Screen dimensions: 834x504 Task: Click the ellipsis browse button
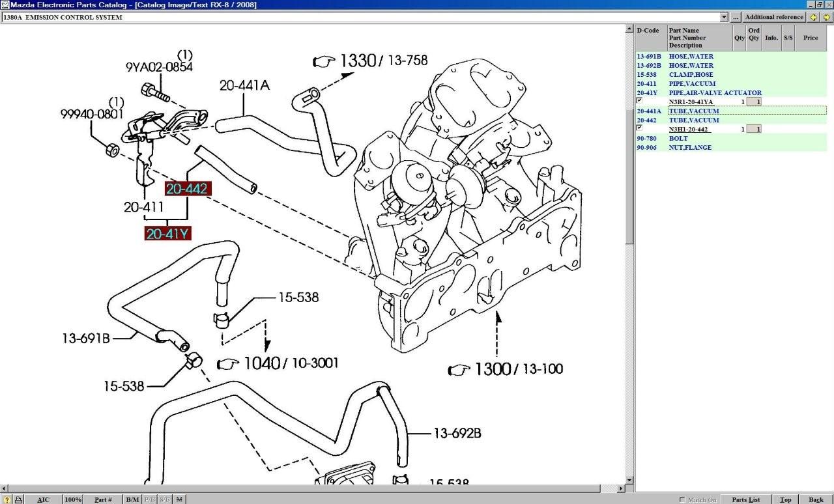736,17
